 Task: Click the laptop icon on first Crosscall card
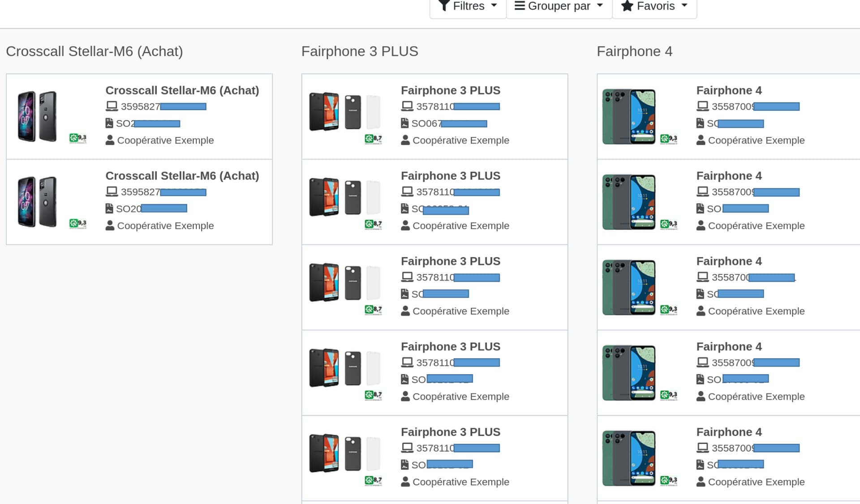pos(112,107)
